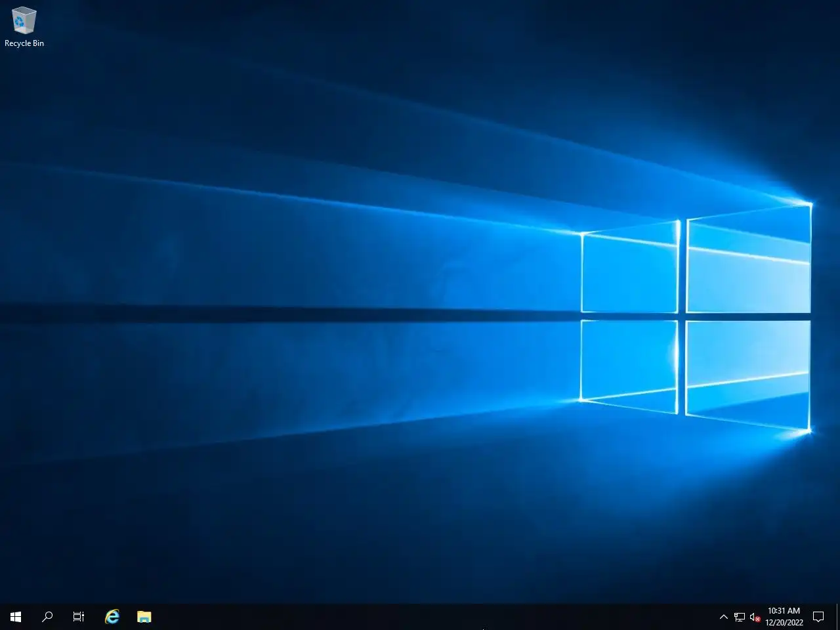840x630 pixels.
Task: Show hidden system tray icons
Action: [724, 617]
